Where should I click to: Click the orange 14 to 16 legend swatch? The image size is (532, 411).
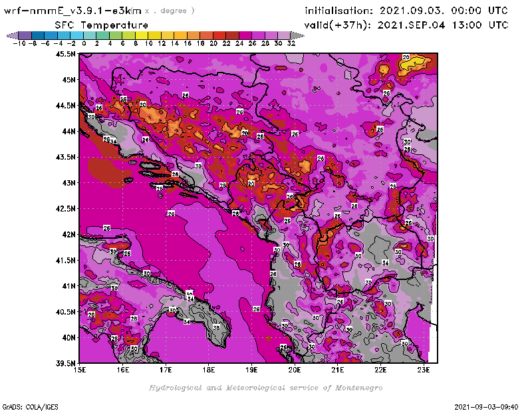point(180,35)
